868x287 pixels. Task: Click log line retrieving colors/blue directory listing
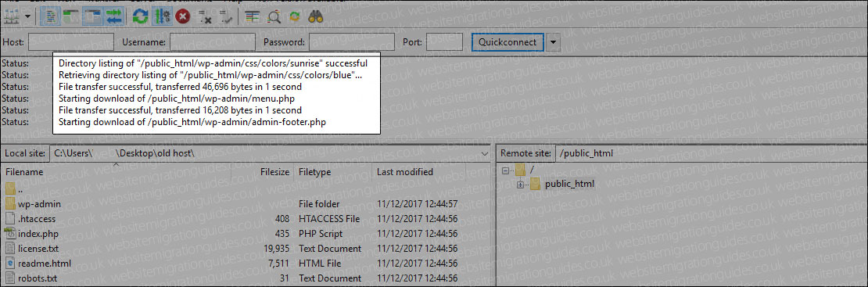coord(210,75)
